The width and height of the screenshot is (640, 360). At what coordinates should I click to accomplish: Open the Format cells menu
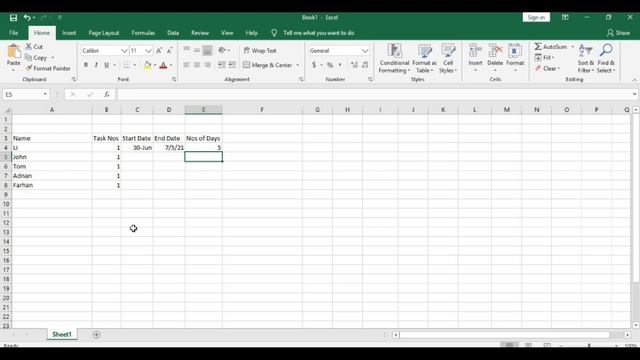515,58
